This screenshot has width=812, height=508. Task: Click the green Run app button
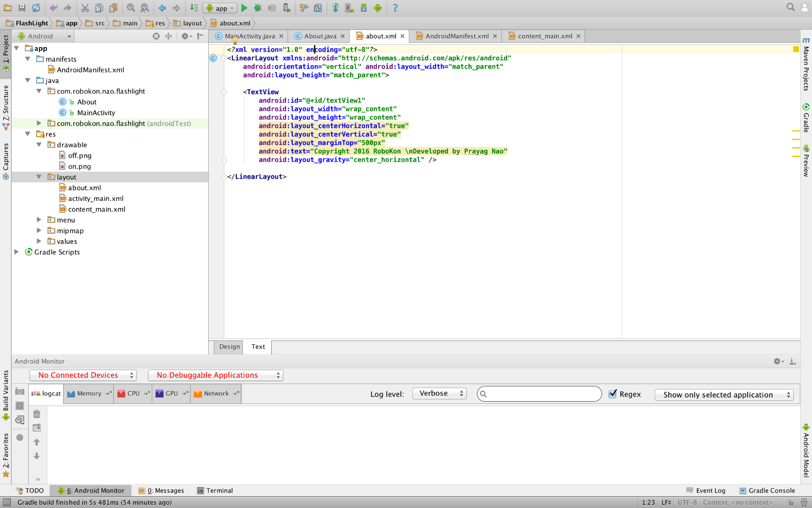coord(244,8)
